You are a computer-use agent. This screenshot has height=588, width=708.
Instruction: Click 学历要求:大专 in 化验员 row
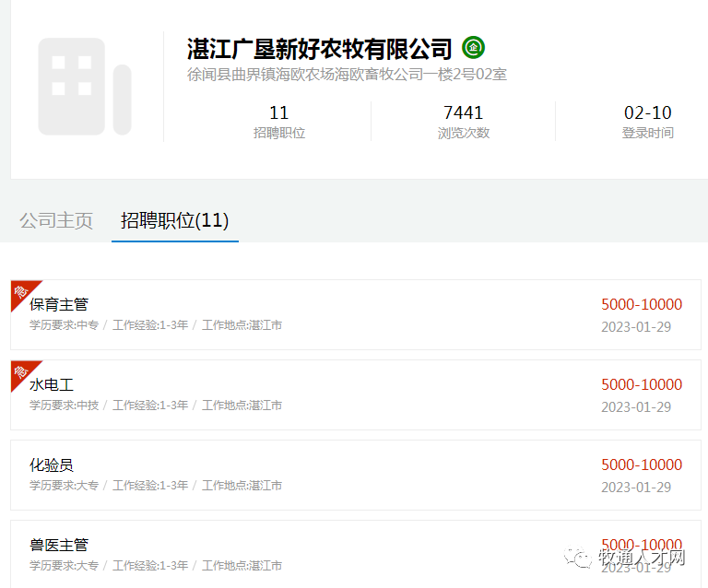point(64,486)
